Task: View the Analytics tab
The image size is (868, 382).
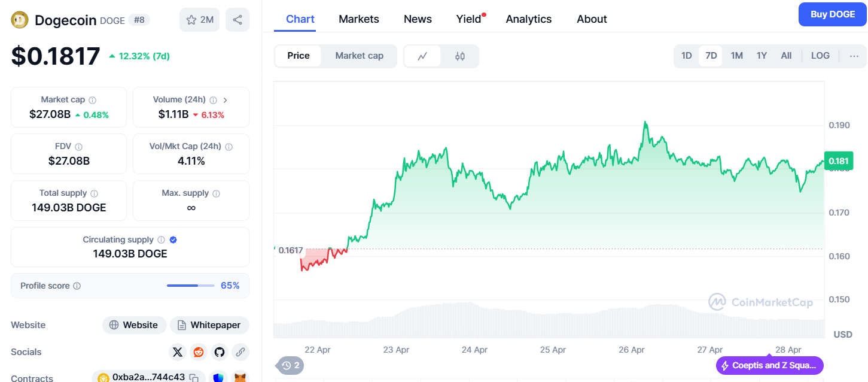Action: tap(529, 19)
